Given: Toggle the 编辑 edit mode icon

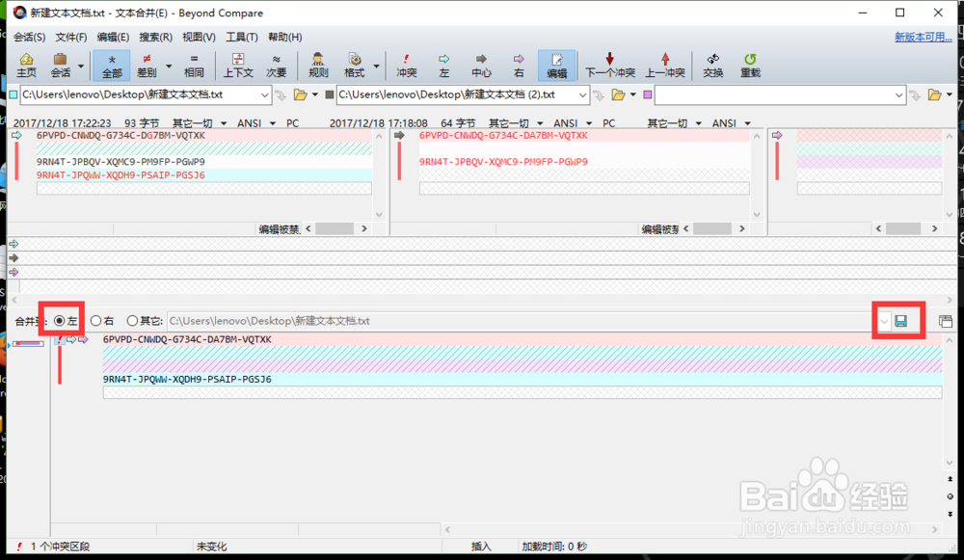Looking at the screenshot, I should pos(556,66).
